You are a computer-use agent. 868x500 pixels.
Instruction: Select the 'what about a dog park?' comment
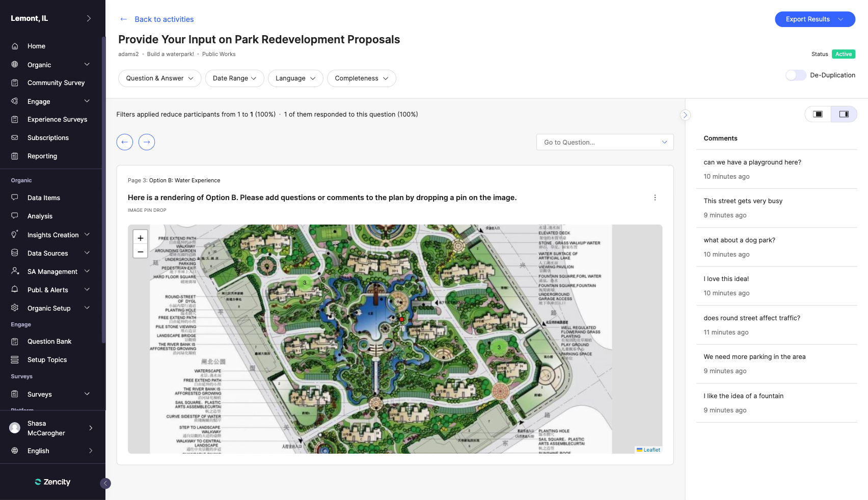pos(739,240)
